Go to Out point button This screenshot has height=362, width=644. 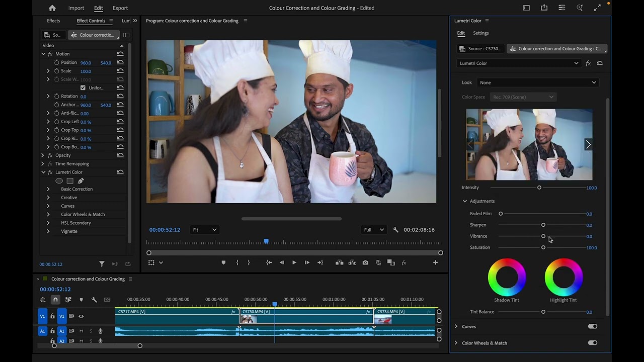pyautogui.click(x=320, y=262)
